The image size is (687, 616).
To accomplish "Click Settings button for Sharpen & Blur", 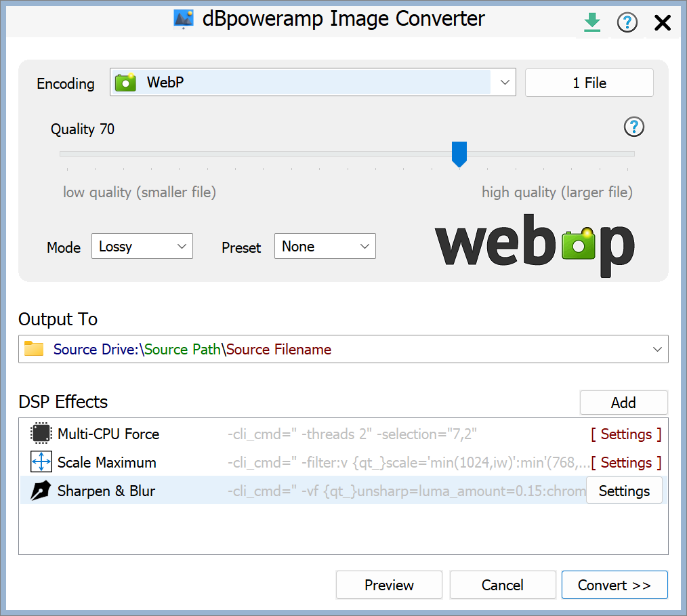I will (x=624, y=491).
